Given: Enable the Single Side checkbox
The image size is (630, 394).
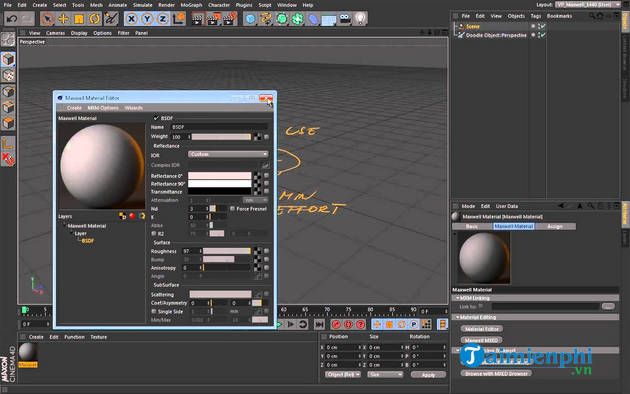Looking at the screenshot, I should click(153, 311).
